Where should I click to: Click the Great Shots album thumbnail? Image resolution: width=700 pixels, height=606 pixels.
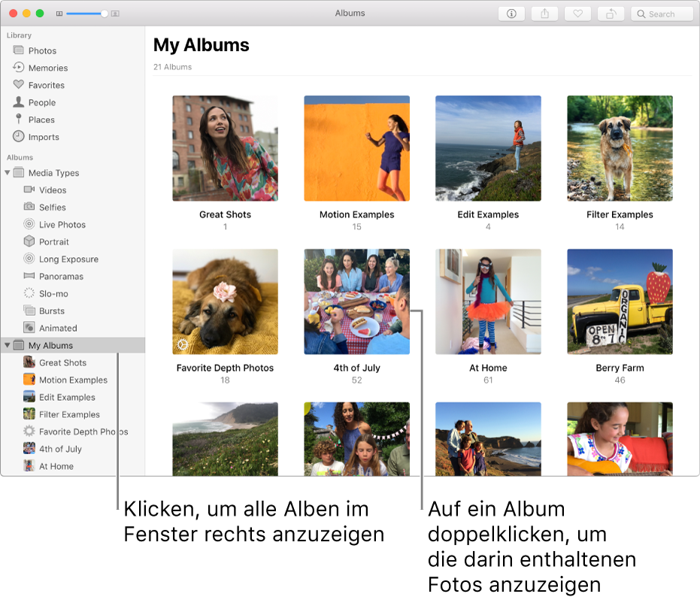pyautogui.click(x=225, y=148)
